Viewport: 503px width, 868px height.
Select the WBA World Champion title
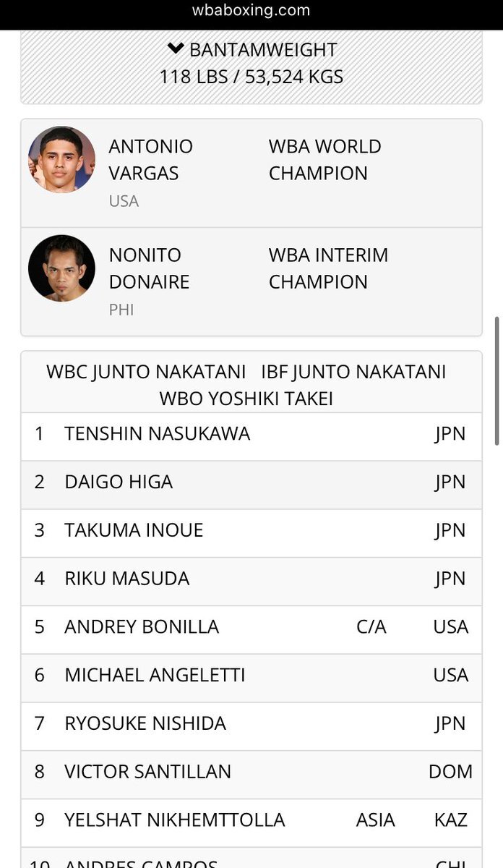pos(325,160)
